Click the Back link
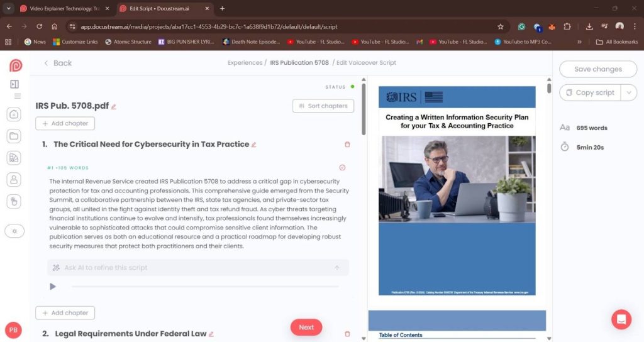 [x=57, y=63]
